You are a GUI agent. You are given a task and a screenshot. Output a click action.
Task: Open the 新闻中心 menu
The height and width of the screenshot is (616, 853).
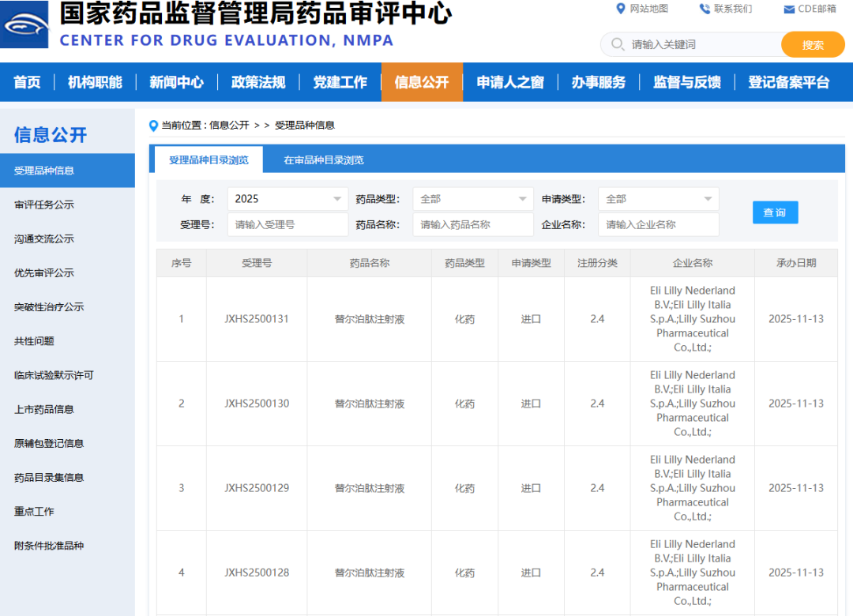pos(177,82)
